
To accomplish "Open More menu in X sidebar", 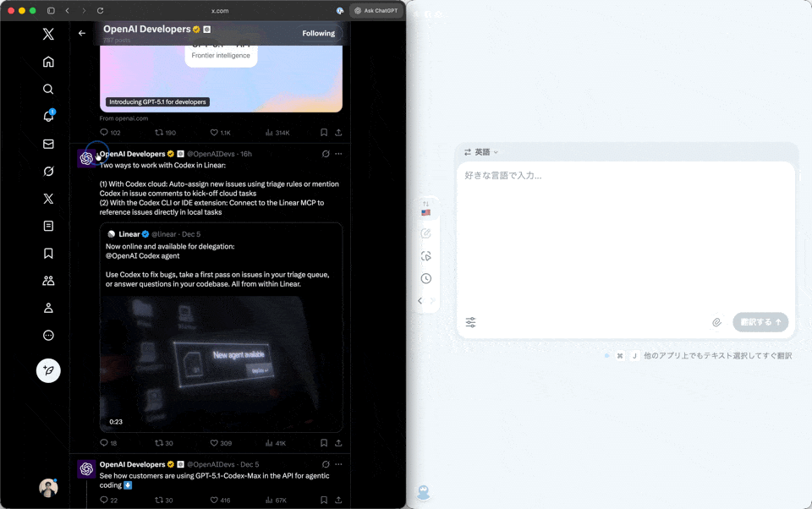I will point(48,336).
